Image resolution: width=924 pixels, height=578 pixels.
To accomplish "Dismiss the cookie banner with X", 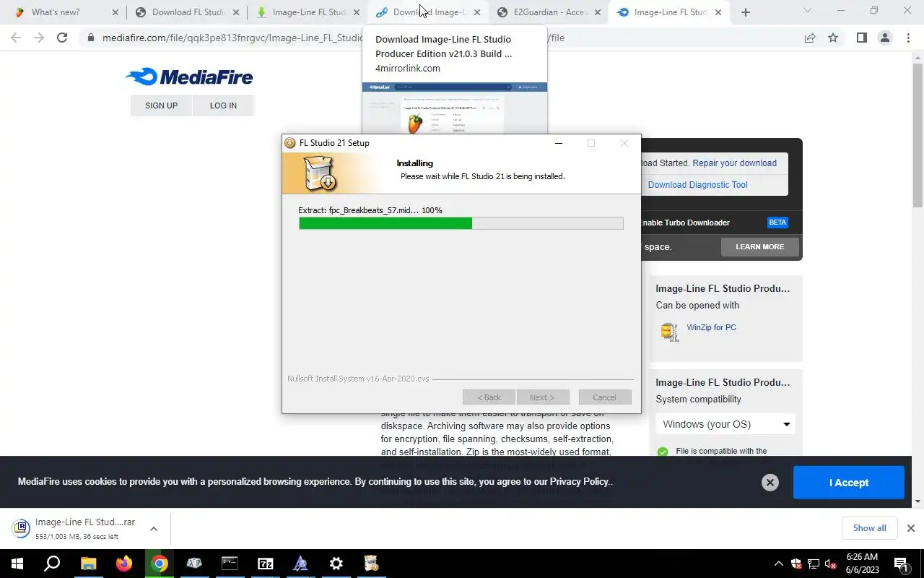I will pyautogui.click(x=770, y=483).
